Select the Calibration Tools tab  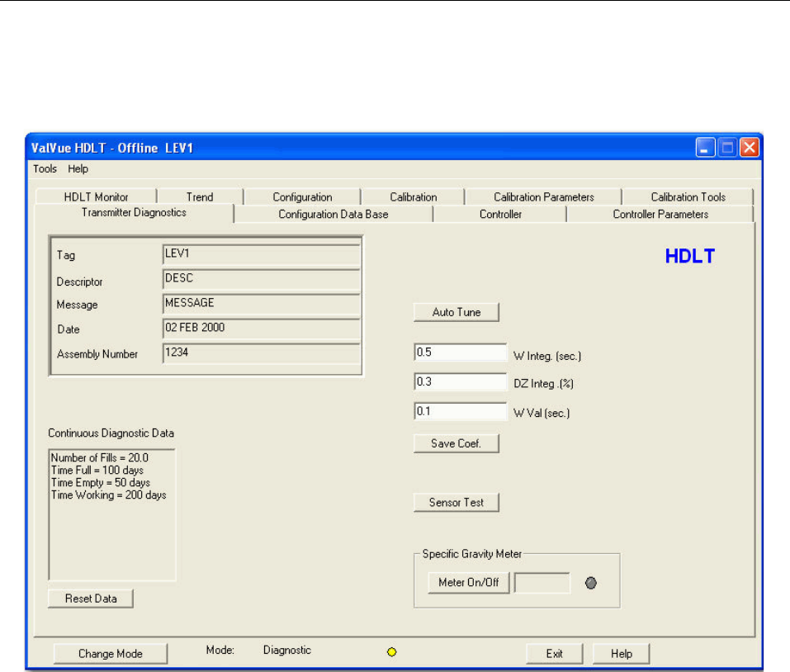688,196
